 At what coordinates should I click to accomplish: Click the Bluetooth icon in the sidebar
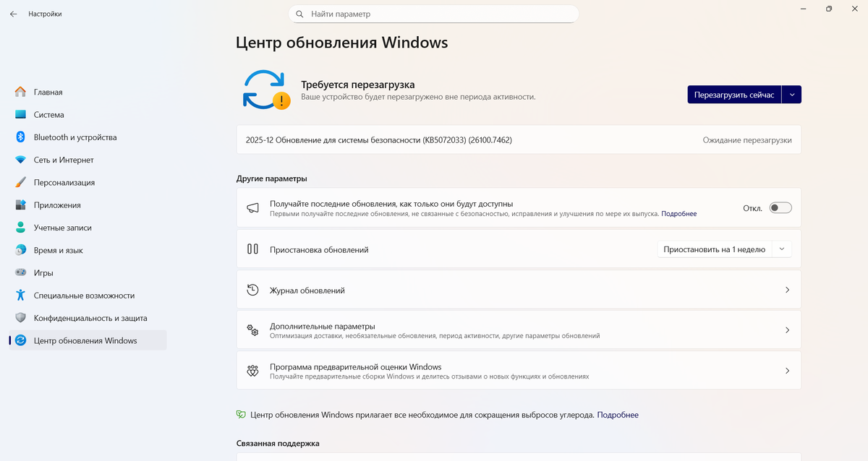(x=20, y=137)
